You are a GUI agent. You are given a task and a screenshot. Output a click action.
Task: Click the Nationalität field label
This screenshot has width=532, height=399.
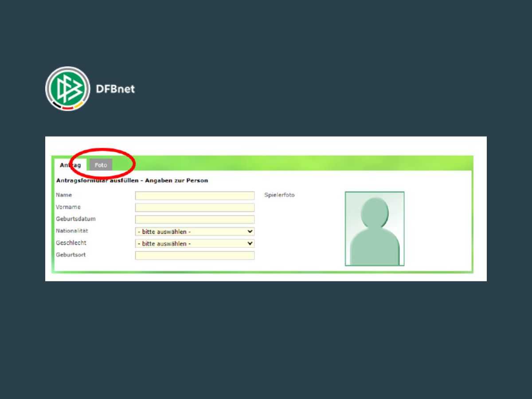(72, 231)
